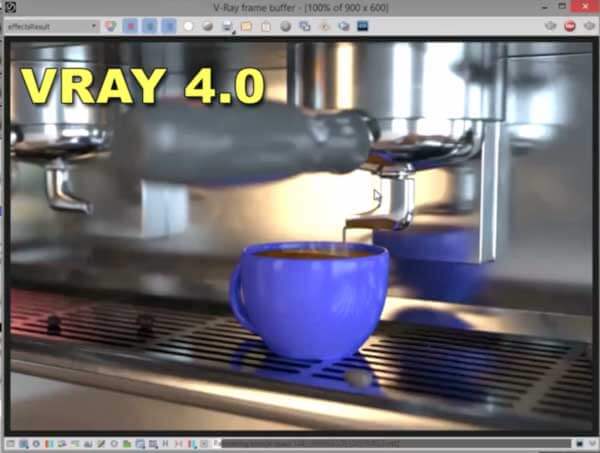Click the V-Ray window icon in title bar
Screen dimensions: 600x453
click(10, 7)
